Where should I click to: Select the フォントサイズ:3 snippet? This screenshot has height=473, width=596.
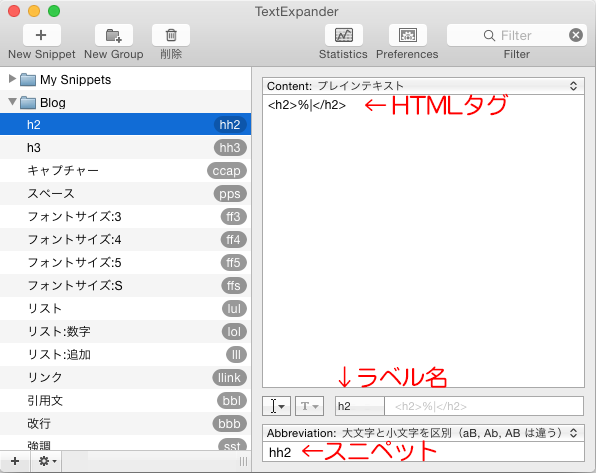coord(125,216)
